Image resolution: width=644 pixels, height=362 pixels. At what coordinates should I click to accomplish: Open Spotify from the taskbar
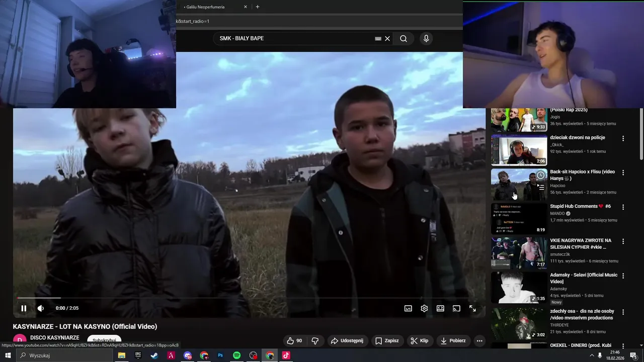coord(237,355)
